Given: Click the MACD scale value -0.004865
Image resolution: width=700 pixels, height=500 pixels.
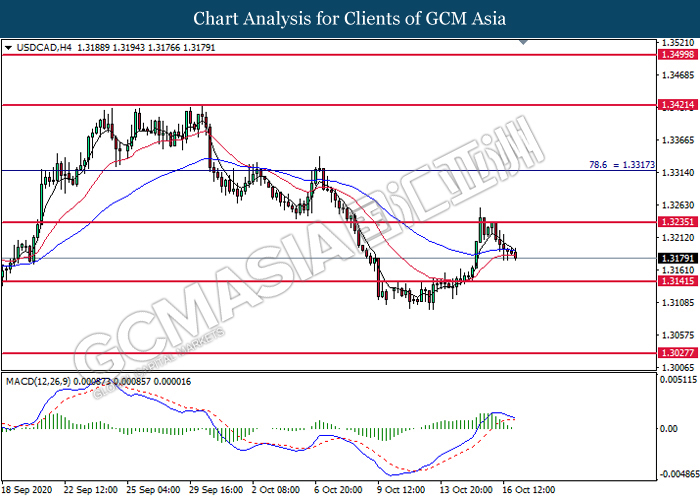Looking at the screenshot, I should click(679, 474).
